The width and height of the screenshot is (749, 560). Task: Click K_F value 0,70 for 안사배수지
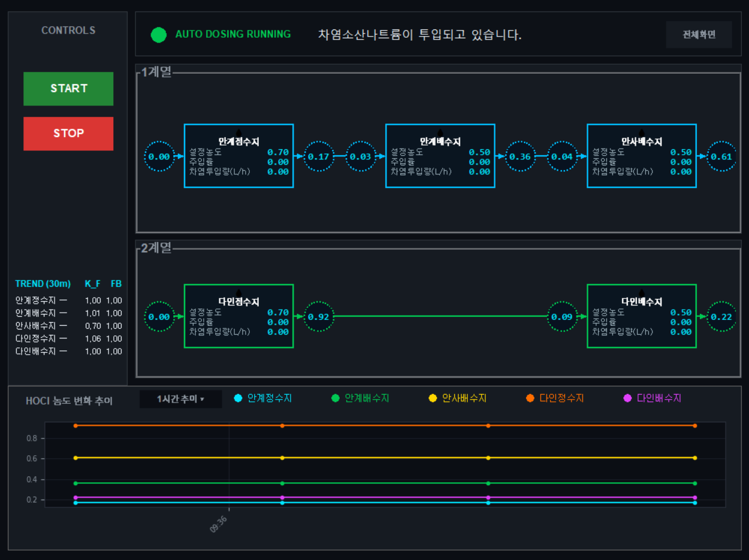[x=93, y=326]
